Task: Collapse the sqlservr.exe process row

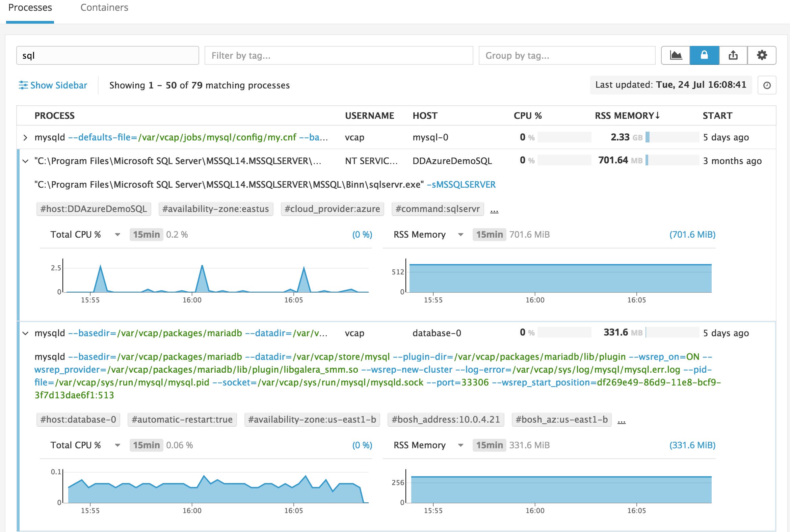Action: (25, 161)
